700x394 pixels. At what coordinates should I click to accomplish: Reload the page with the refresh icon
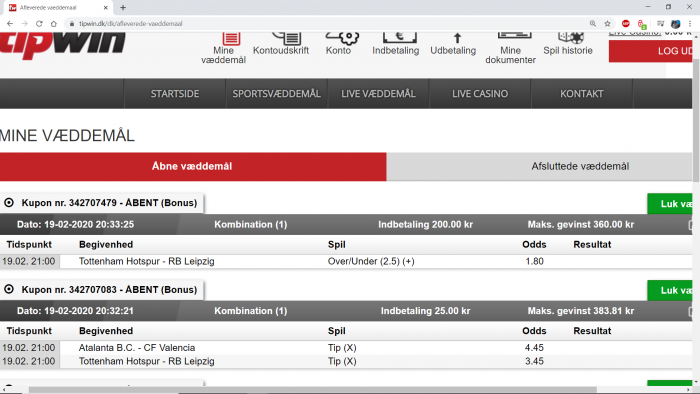tap(39, 24)
